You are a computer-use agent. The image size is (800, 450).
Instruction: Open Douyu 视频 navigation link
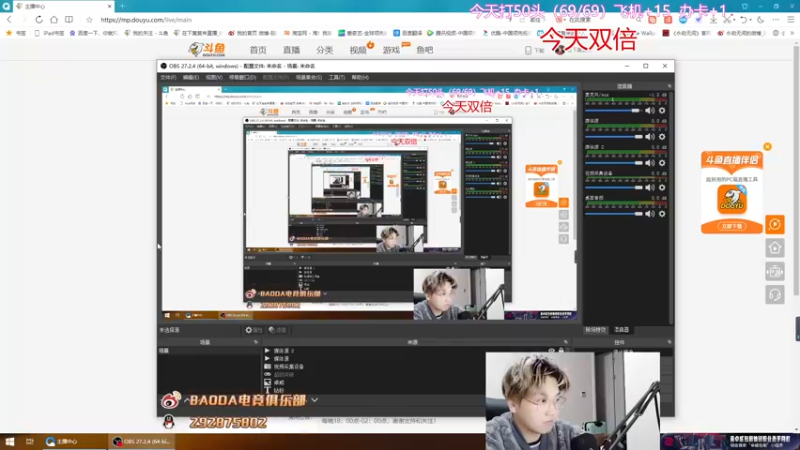[x=358, y=50]
